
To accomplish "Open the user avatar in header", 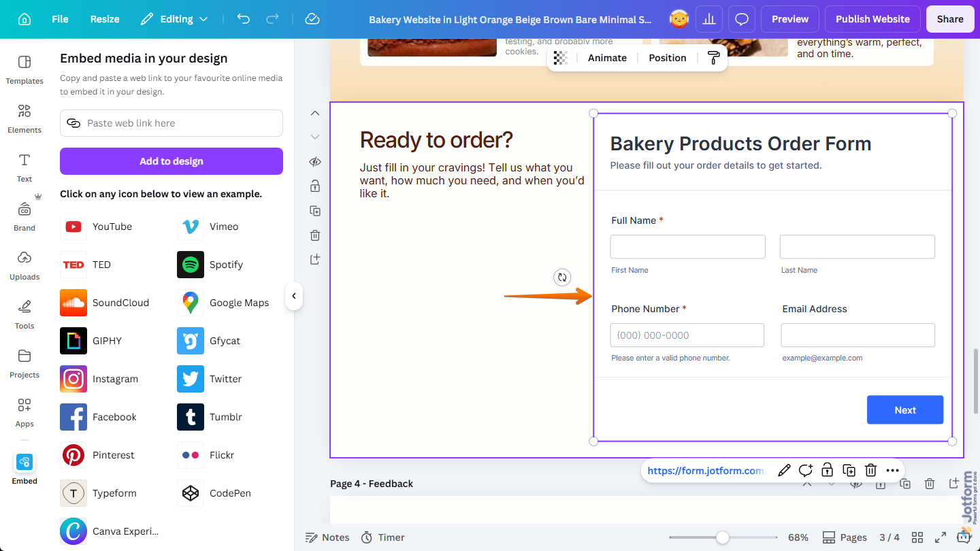I will click(679, 19).
